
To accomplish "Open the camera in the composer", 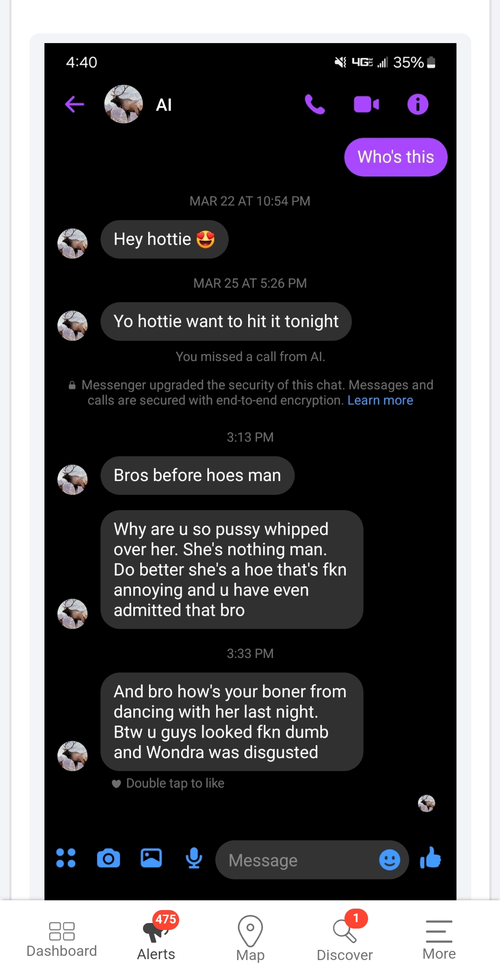I will click(108, 858).
